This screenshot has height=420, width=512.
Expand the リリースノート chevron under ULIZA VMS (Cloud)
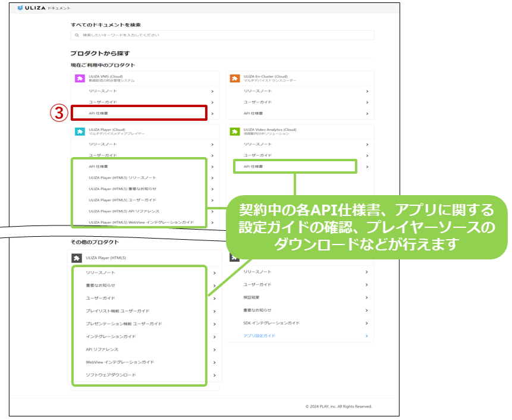coord(212,92)
